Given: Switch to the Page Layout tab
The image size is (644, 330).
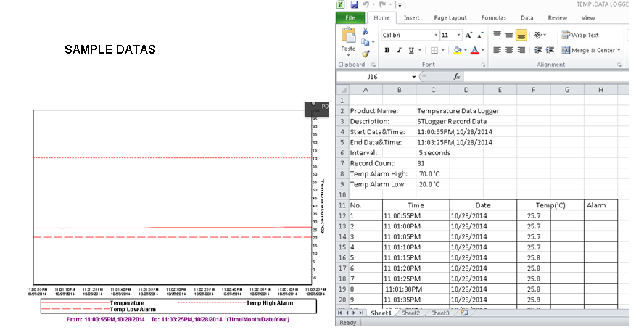Looking at the screenshot, I should pyautogui.click(x=450, y=17).
